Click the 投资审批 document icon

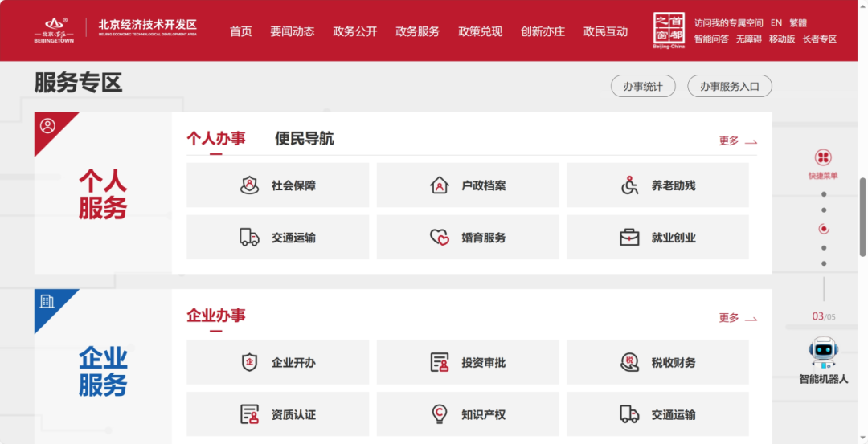tap(439, 363)
